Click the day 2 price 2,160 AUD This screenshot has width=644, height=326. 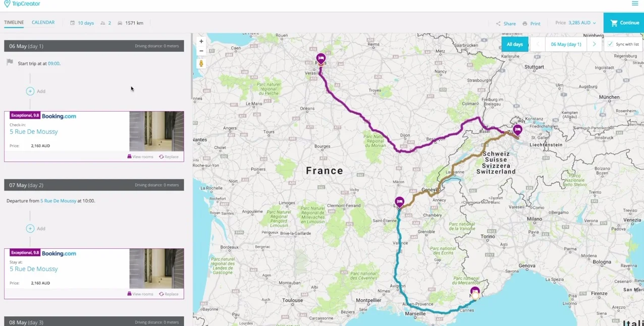click(x=40, y=283)
